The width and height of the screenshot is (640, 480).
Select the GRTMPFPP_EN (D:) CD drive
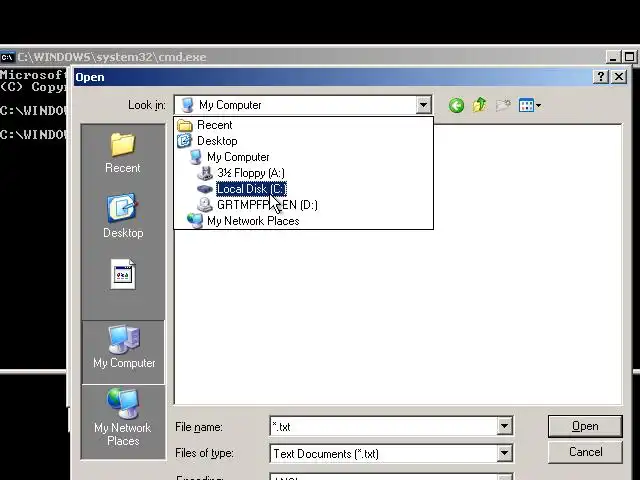pyautogui.click(x=267, y=205)
